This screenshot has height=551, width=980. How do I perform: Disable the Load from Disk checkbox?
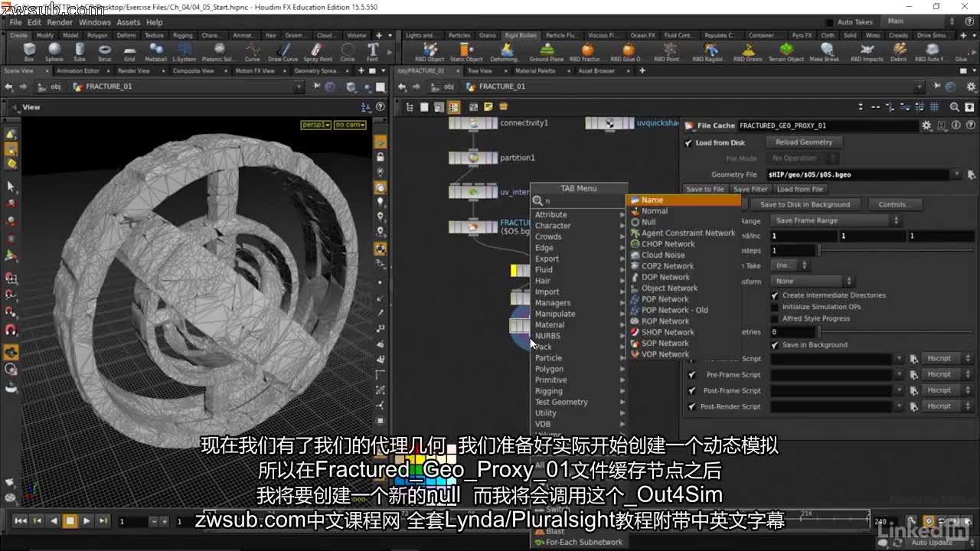click(x=688, y=142)
